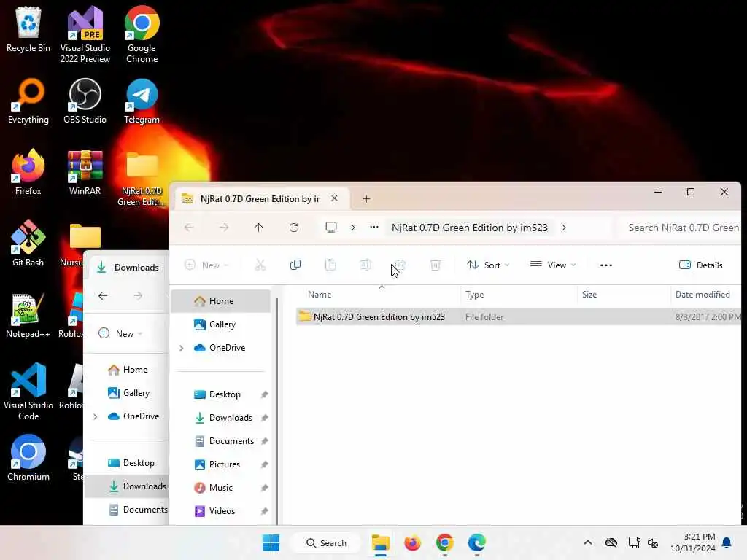Open the View dropdown menu
Viewport: 747px width, 560px height.
553,265
